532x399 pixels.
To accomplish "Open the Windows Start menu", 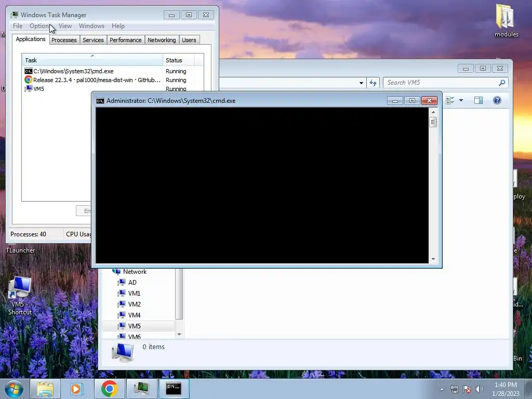I will (x=14, y=389).
